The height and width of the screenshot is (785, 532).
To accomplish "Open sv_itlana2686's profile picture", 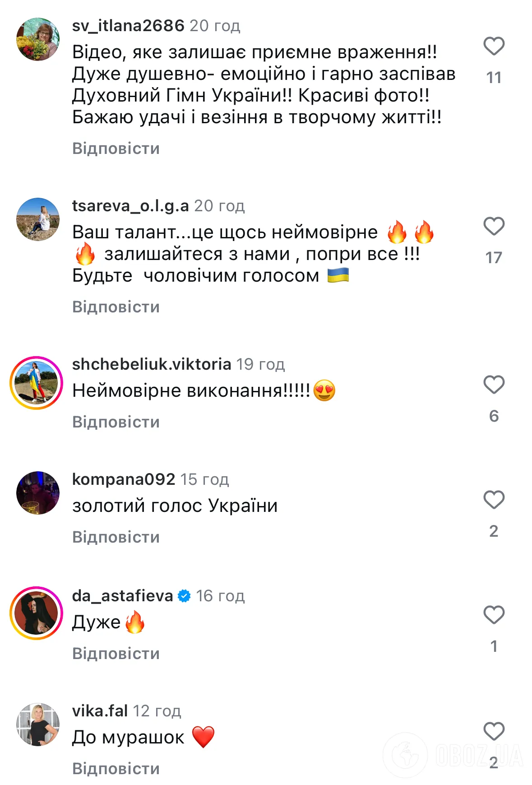I will (x=38, y=39).
